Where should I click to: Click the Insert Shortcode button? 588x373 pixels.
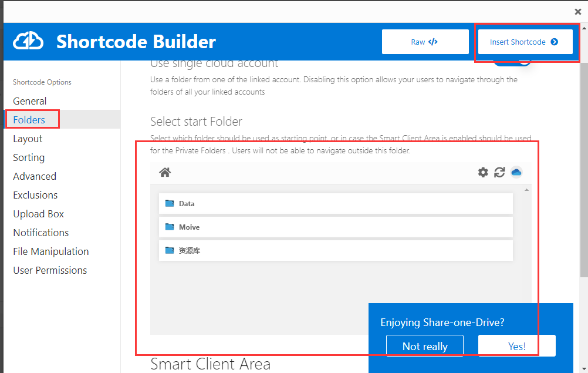pos(525,42)
